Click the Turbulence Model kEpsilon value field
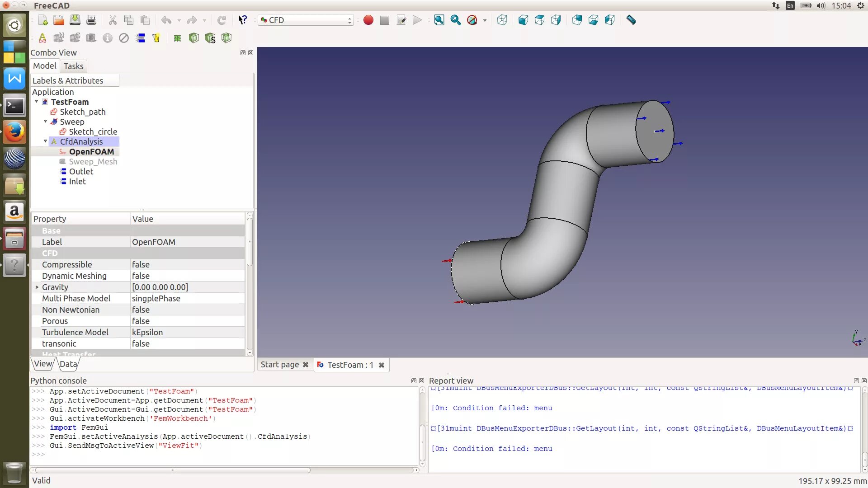The width and height of the screenshot is (868, 488). point(188,333)
